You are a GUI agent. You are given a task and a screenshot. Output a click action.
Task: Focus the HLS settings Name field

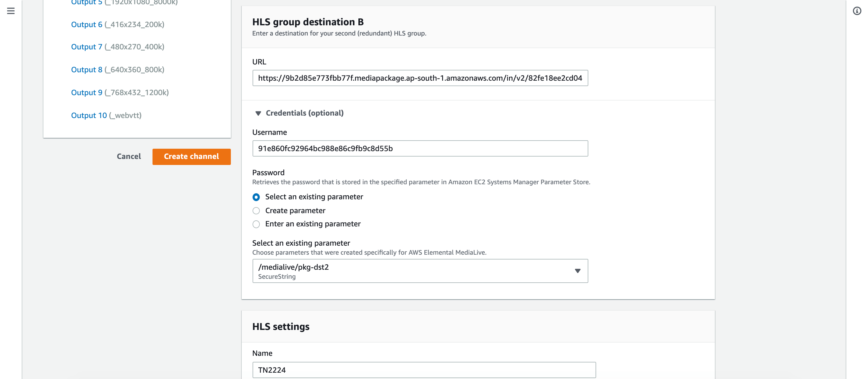click(424, 370)
